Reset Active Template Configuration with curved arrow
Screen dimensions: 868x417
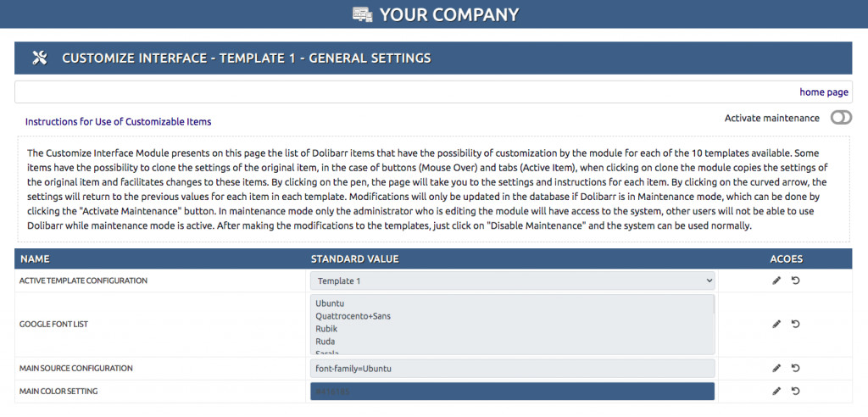click(x=795, y=281)
